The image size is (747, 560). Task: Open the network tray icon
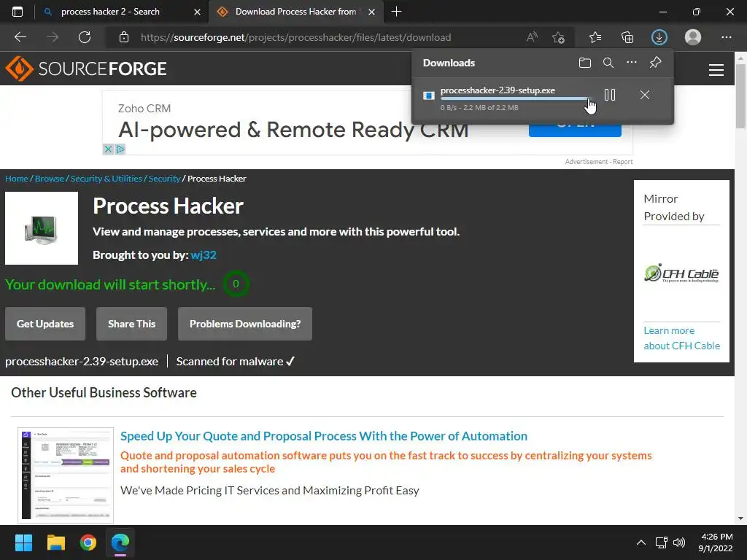[661, 542]
